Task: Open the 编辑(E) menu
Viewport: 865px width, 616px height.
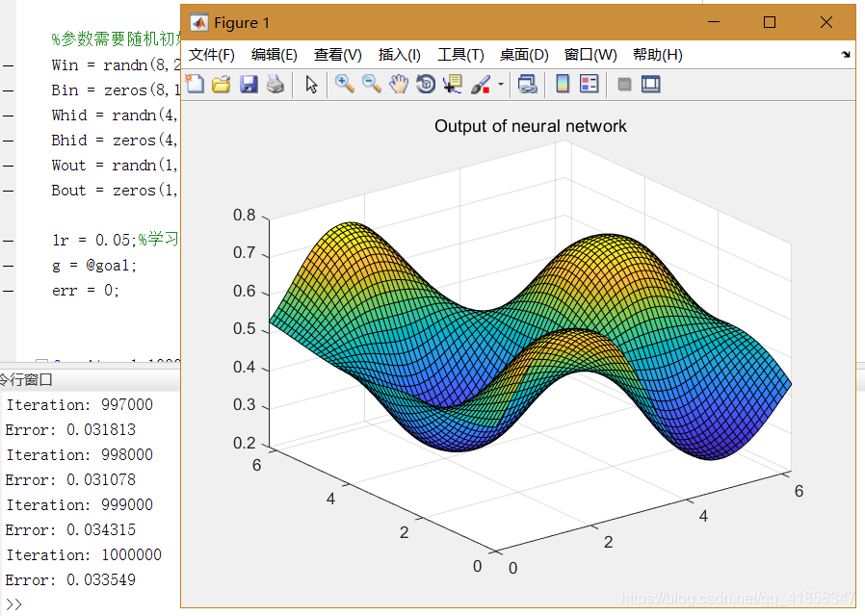Action: pyautogui.click(x=275, y=55)
